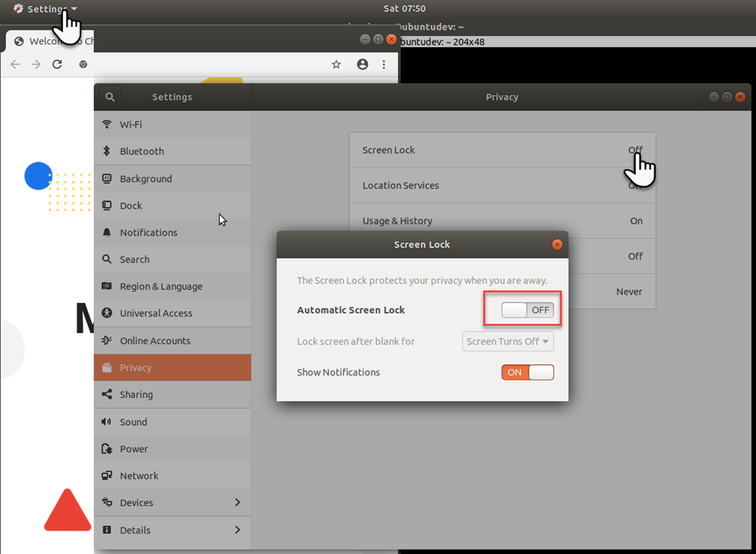Bookmark page with Chrome star icon
The image size is (756, 554).
tap(336, 64)
